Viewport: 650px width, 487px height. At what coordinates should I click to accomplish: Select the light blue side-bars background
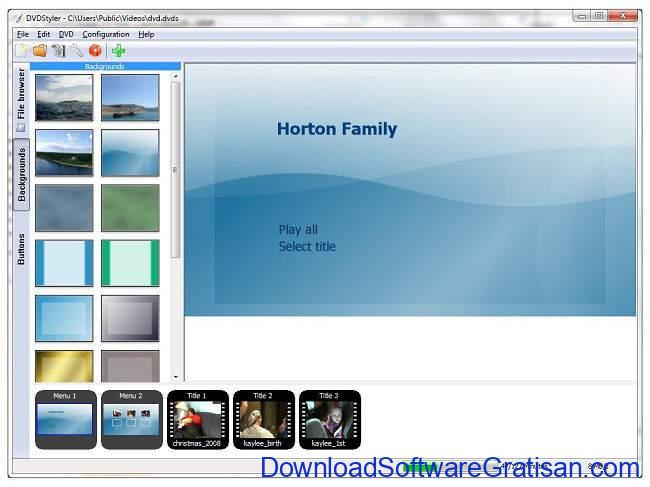pyautogui.click(x=64, y=263)
